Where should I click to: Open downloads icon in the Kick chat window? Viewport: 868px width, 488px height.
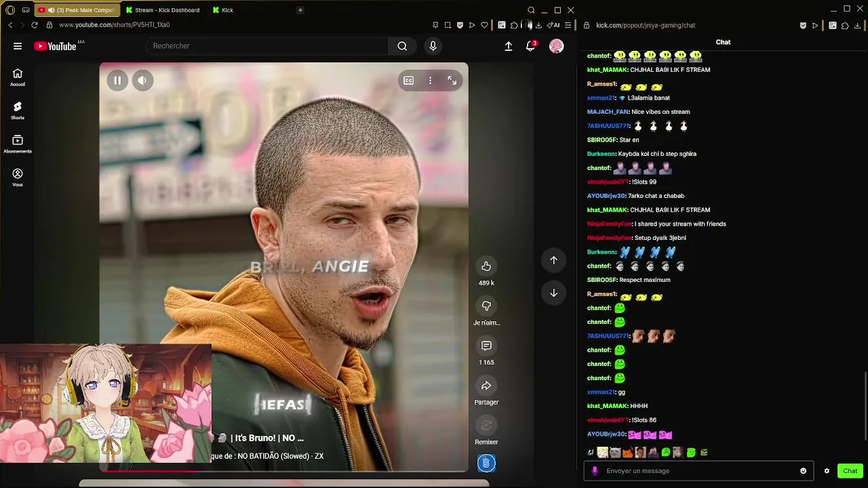(857, 26)
